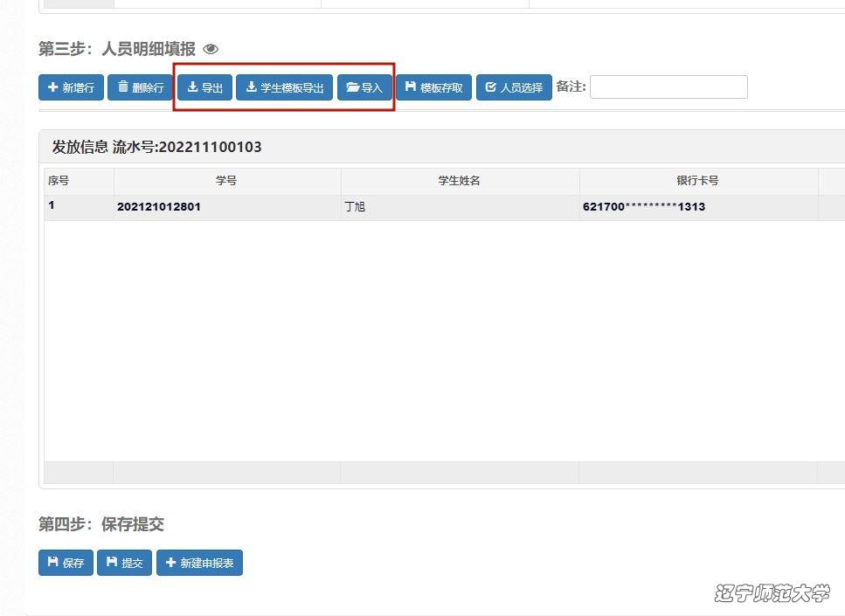This screenshot has width=845, height=616.
Task: Open the 导入 import folder button
Action: tap(364, 87)
